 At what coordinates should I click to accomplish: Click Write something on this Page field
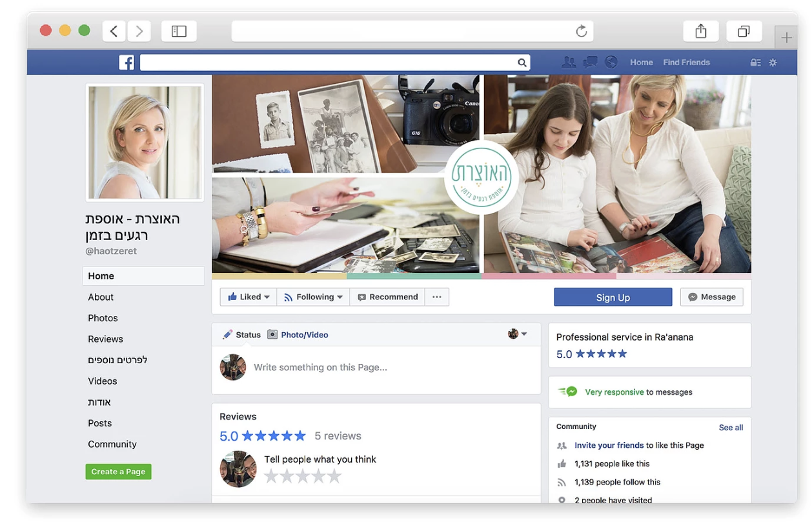tap(320, 367)
